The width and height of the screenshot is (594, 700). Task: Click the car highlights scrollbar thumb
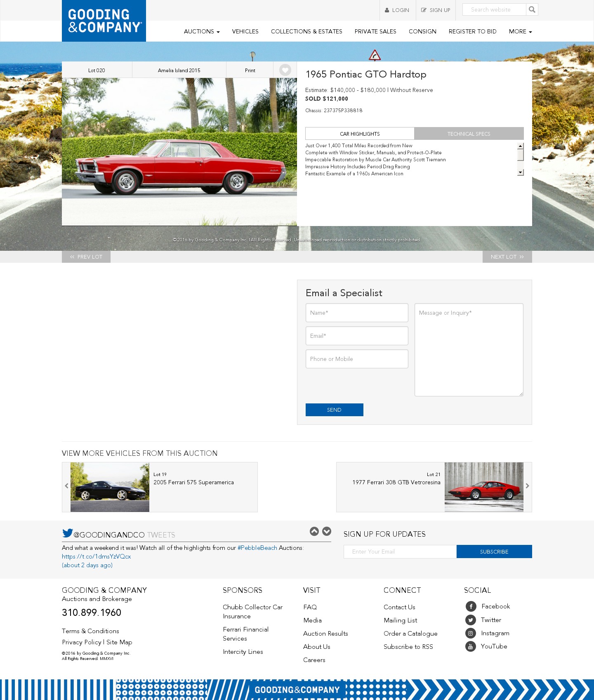point(521,155)
